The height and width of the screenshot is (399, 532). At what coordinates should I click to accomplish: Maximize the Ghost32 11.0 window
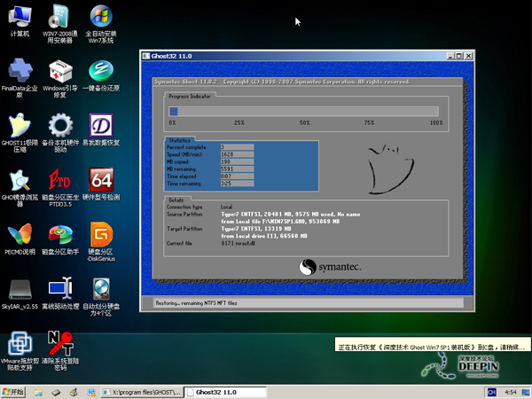click(459, 56)
